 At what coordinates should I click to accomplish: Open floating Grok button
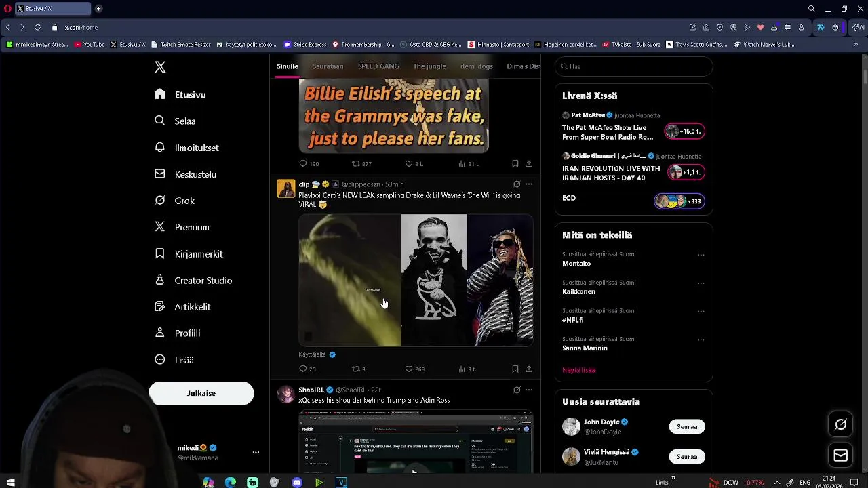(x=841, y=424)
